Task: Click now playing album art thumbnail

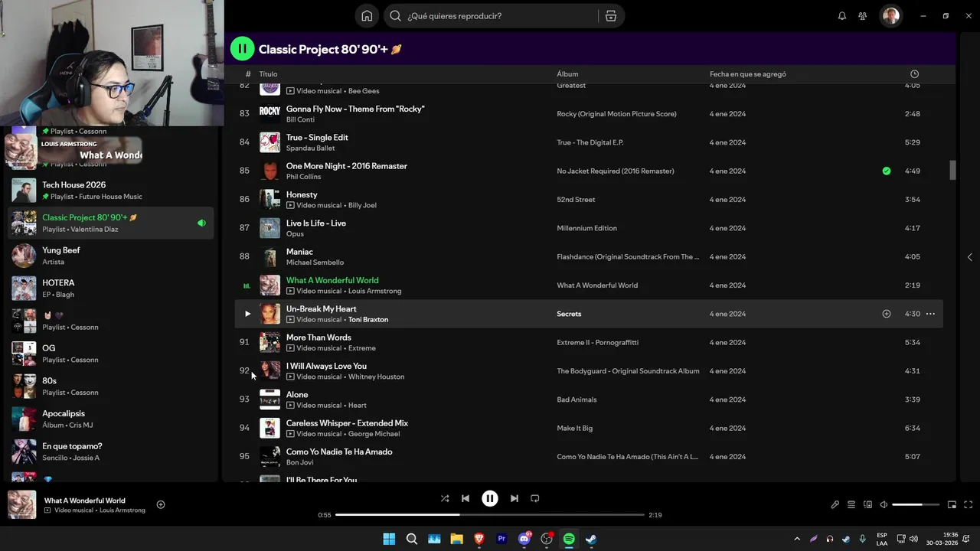Action: [21, 505]
